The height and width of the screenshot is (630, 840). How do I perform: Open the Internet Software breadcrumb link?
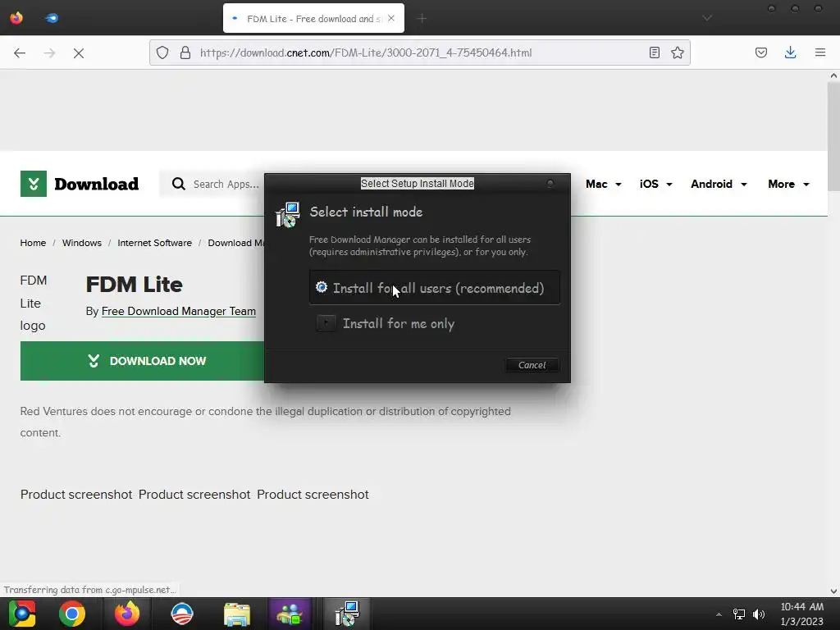(x=154, y=243)
